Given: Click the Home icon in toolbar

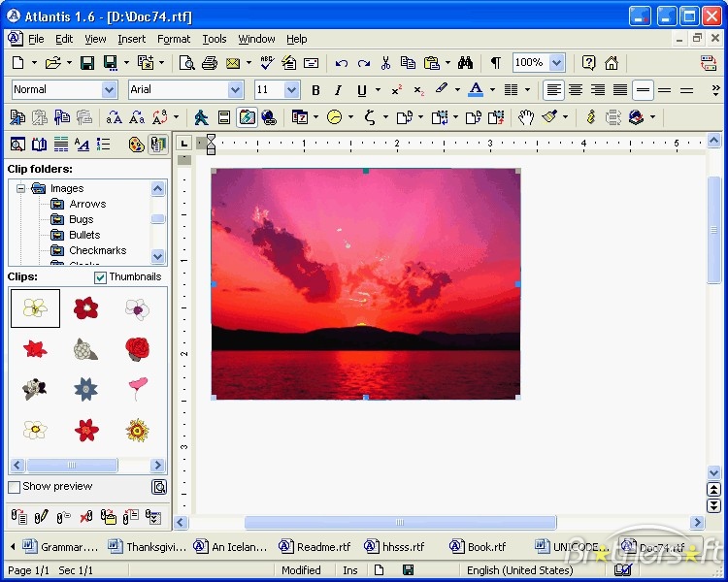Looking at the screenshot, I should (612, 63).
